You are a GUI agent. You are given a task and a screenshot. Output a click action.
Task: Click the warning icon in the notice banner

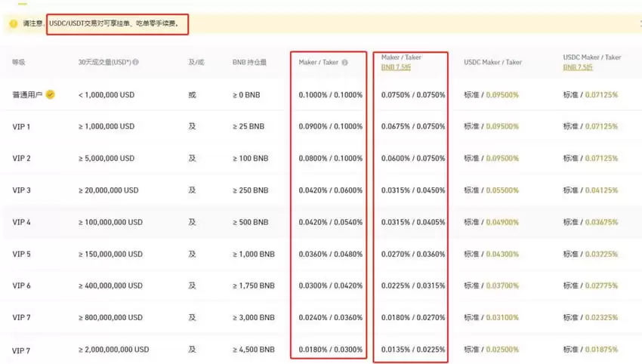13,24
